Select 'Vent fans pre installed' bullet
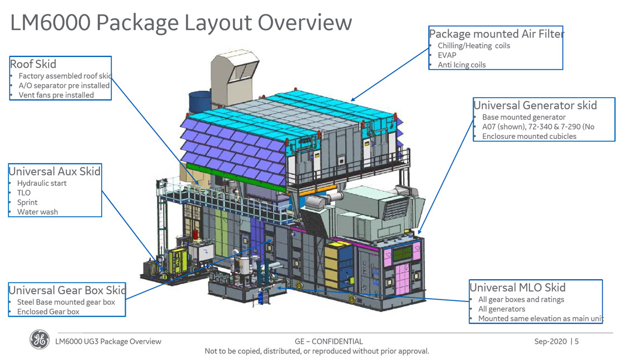This screenshot has height=364, width=620. tap(56, 95)
